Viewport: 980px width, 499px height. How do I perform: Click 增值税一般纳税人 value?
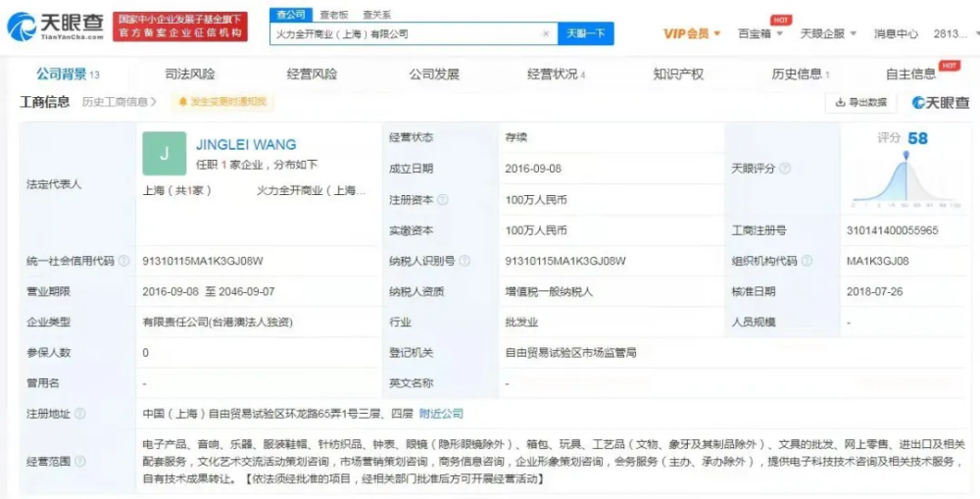(549, 291)
